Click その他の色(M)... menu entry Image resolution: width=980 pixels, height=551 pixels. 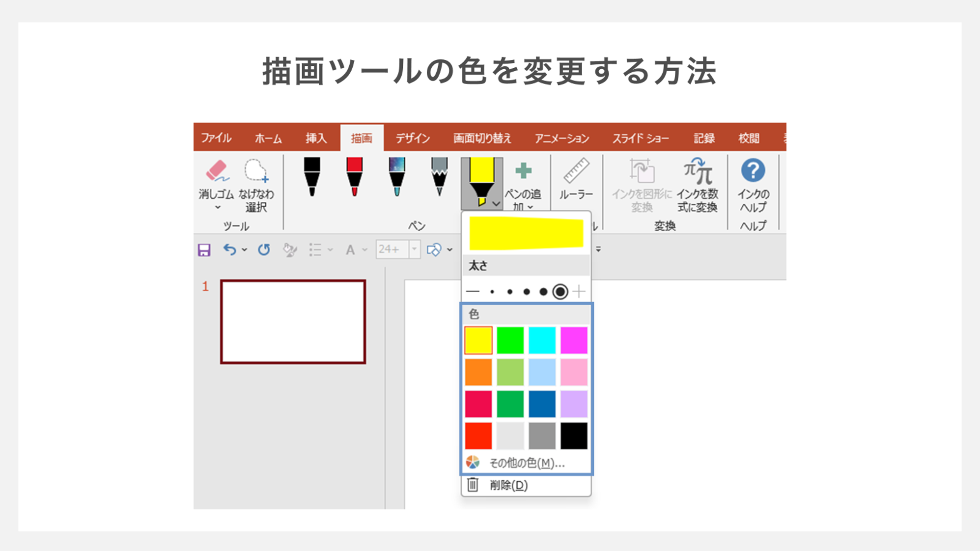(526, 463)
